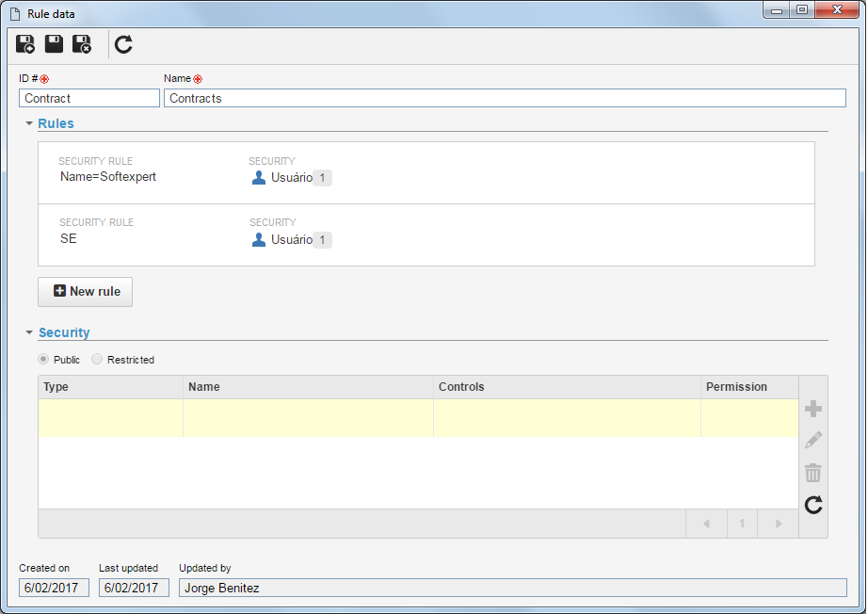Viewport: 868px width, 614px height.
Task: Add a security entry with plus icon
Action: coord(813,409)
